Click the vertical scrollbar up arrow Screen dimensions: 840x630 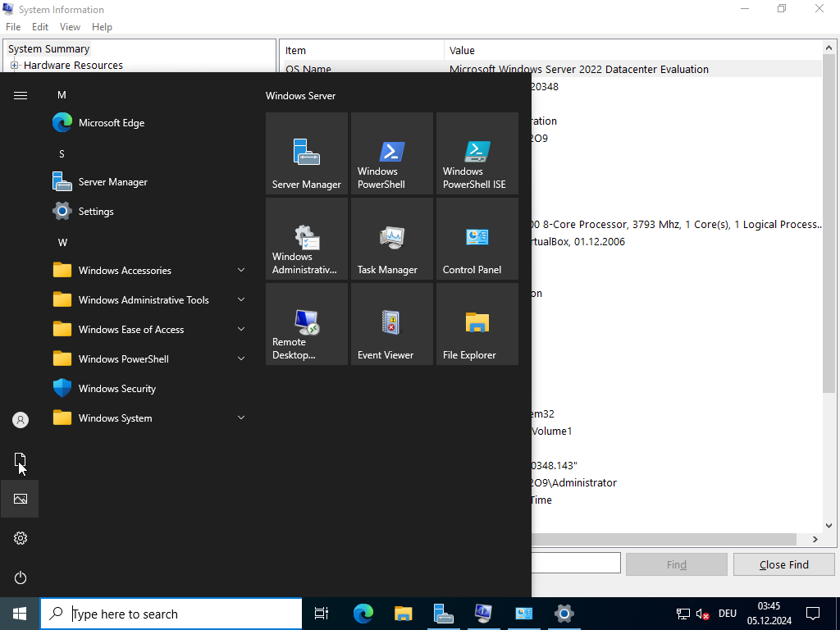click(829, 48)
